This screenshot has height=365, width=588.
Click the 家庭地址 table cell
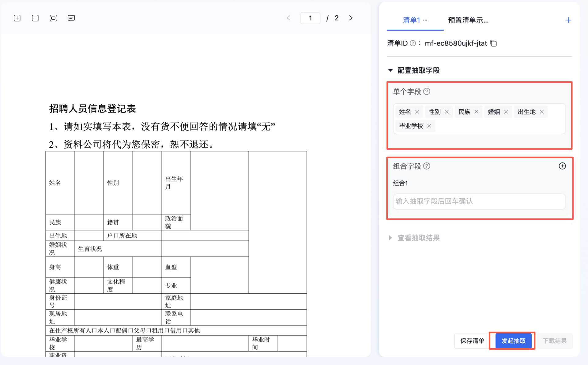[176, 301]
